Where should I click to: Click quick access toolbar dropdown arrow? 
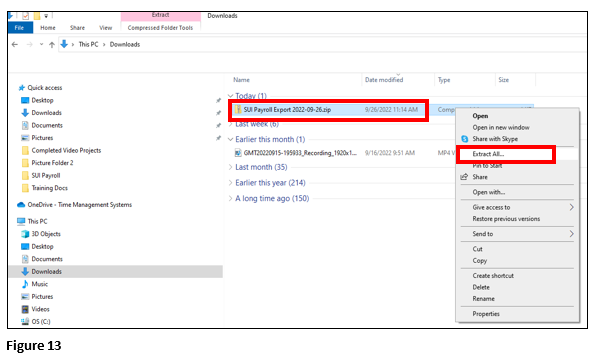pos(46,16)
